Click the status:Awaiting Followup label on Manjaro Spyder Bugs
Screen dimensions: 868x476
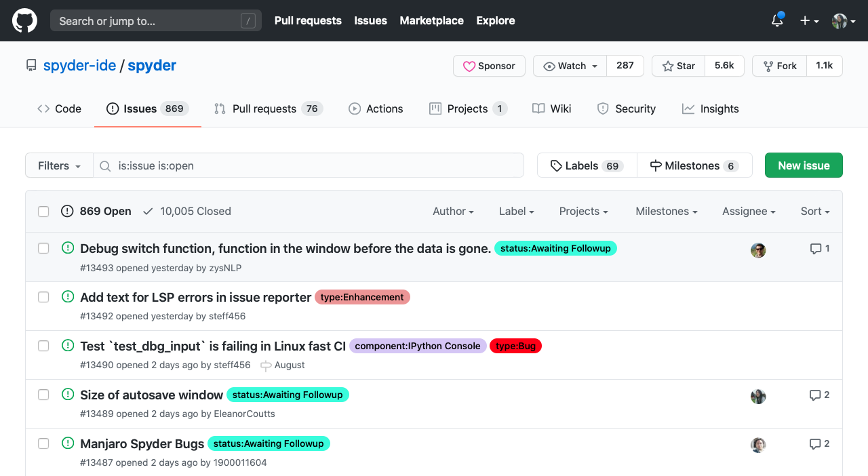(269, 443)
